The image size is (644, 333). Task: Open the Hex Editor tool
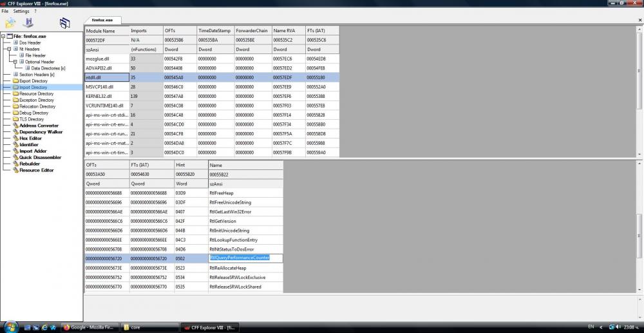(x=32, y=138)
